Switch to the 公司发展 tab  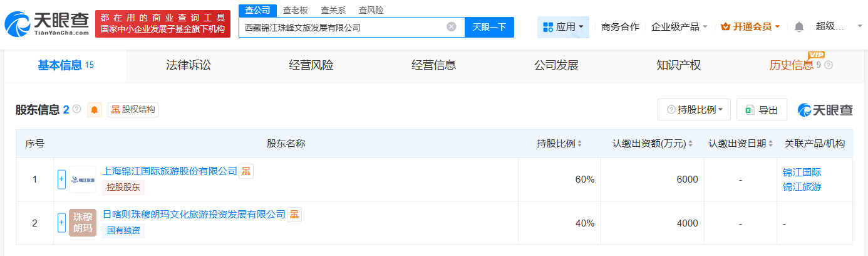pyautogui.click(x=556, y=65)
